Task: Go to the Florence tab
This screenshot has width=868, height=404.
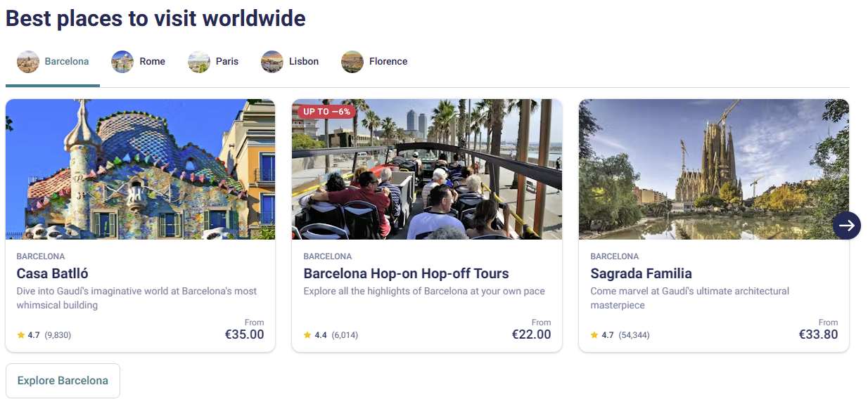Action: [388, 62]
